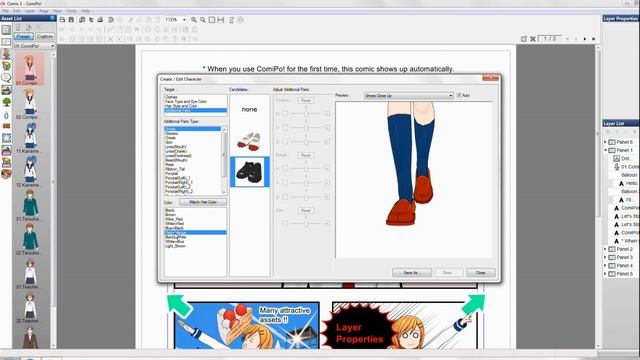The height and width of the screenshot is (360, 640).
Task: Click the fit-page square toolbar icon
Action: coord(212,20)
